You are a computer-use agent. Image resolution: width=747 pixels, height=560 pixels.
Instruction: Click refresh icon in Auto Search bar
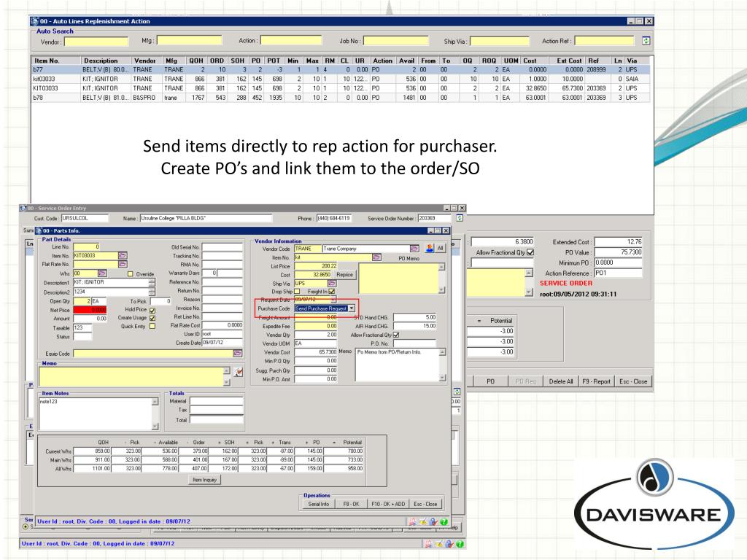click(646, 41)
